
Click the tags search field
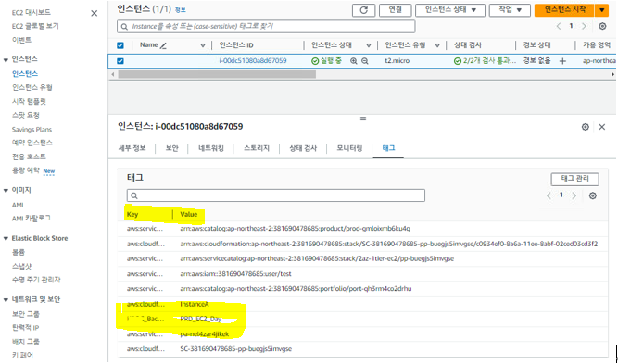276,195
